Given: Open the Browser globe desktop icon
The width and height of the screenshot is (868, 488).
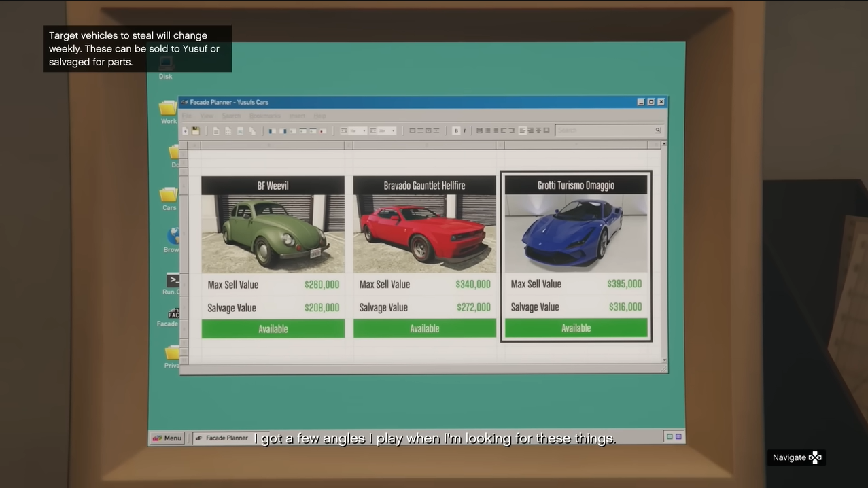Looking at the screenshot, I should pos(173,237).
